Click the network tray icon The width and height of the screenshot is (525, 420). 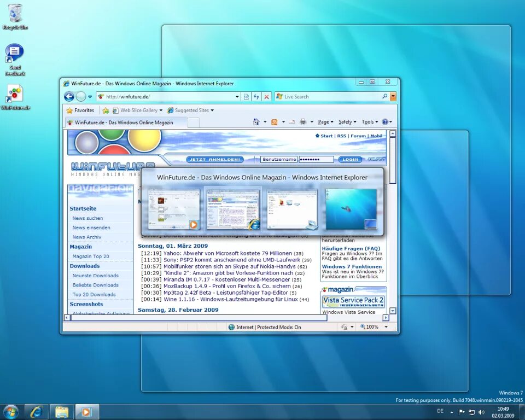(471, 412)
